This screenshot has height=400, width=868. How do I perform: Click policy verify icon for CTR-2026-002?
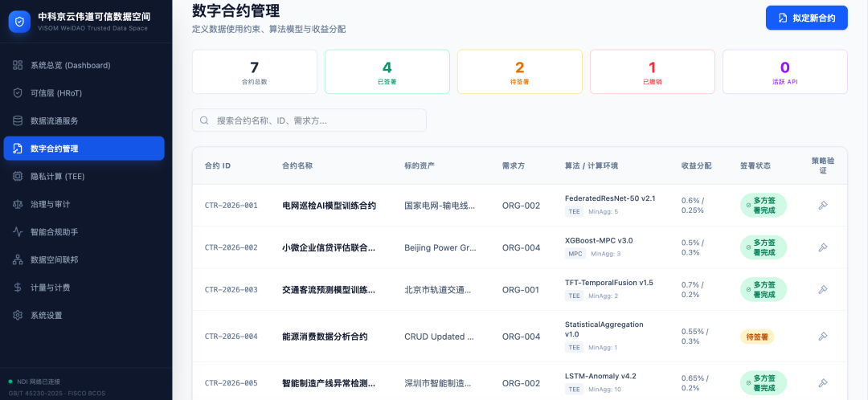pos(823,247)
